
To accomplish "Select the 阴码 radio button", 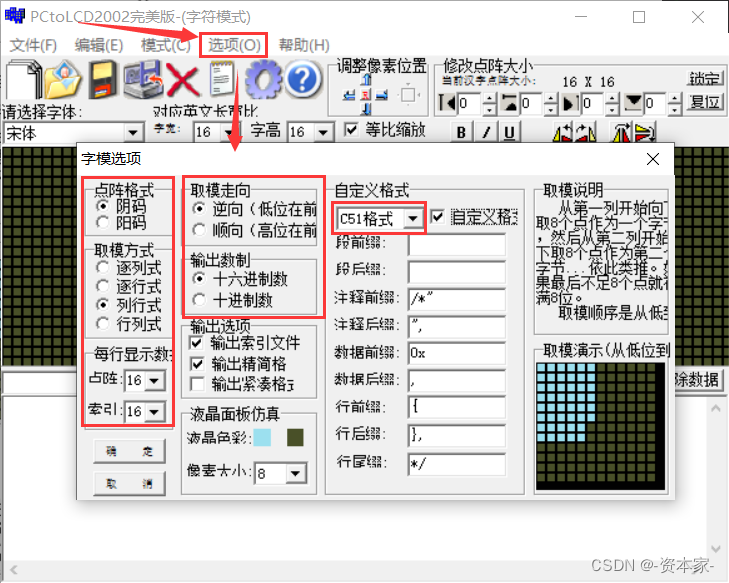I will tap(103, 205).
